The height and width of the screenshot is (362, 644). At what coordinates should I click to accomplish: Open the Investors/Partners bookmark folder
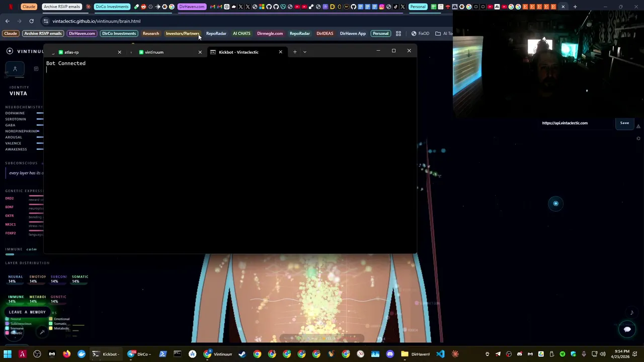pos(182,34)
